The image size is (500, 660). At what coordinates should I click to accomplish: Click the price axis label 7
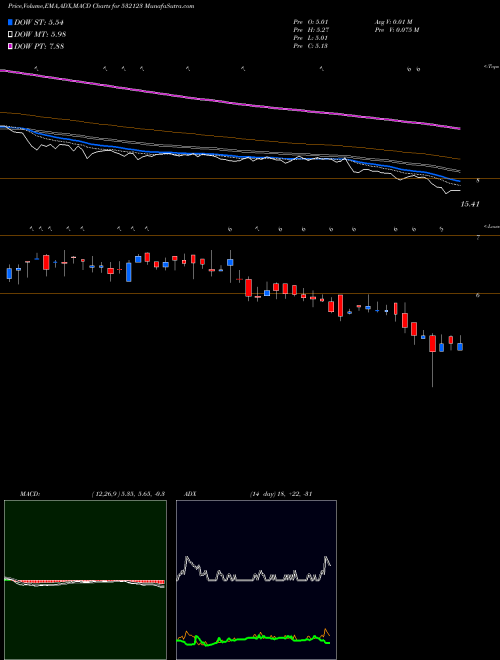(478, 238)
